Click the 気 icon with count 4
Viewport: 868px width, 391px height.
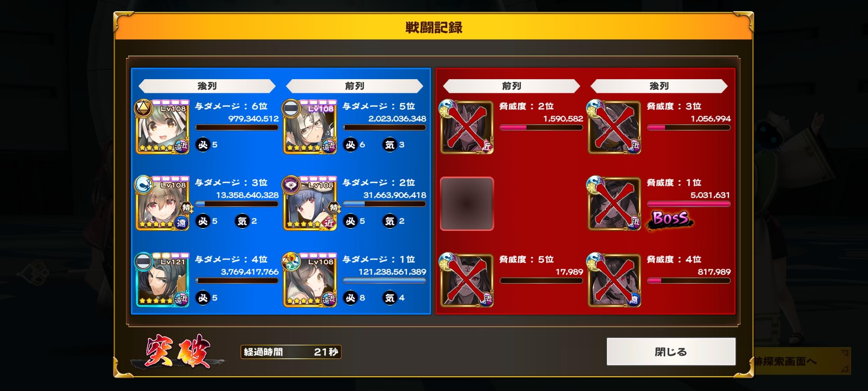pyautogui.click(x=390, y=298)
